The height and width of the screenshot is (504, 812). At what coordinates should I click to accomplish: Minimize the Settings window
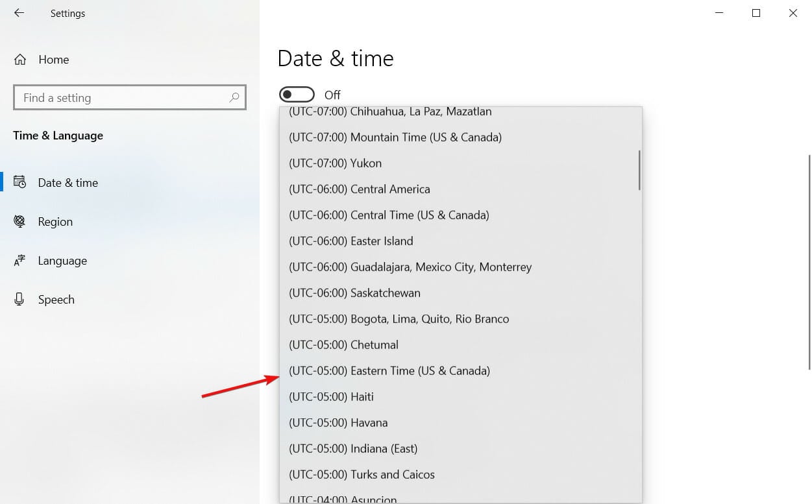click(x=719, y=13)
